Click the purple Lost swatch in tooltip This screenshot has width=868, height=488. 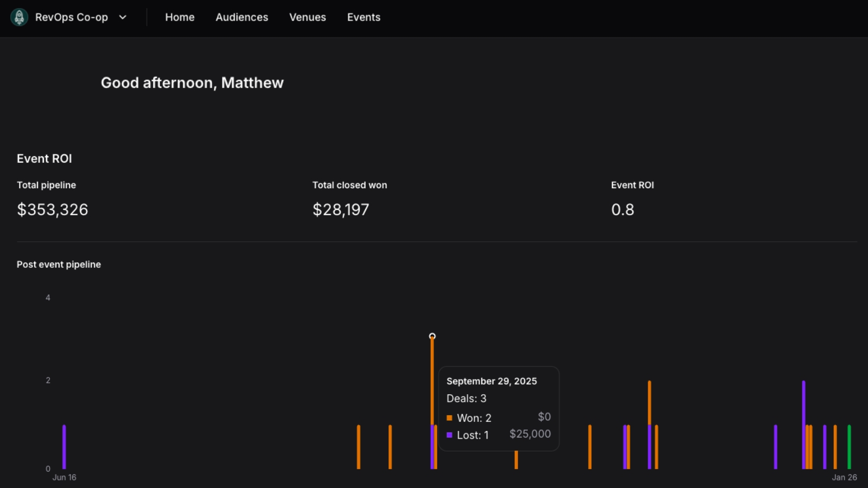click(449, 435)
